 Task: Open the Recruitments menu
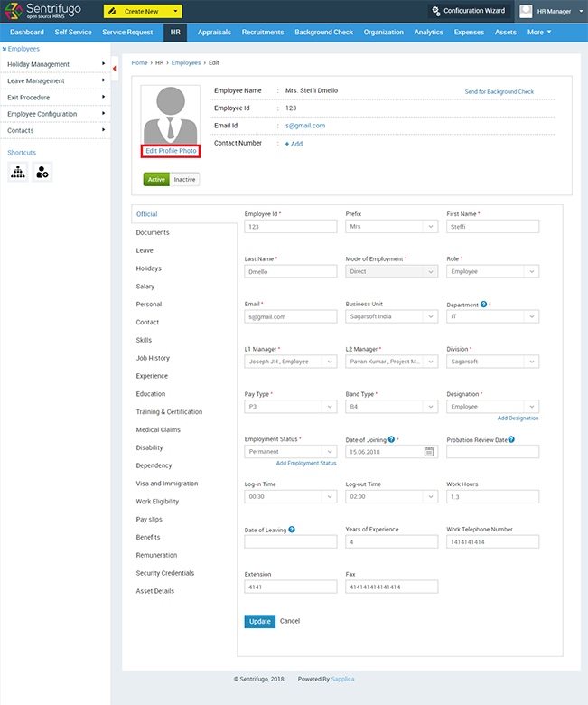pyautogui.click(x=263, y=32)
